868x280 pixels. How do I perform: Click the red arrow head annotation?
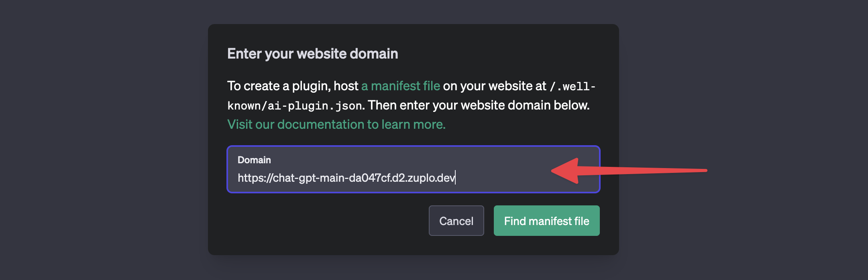[x=567, y=171]
